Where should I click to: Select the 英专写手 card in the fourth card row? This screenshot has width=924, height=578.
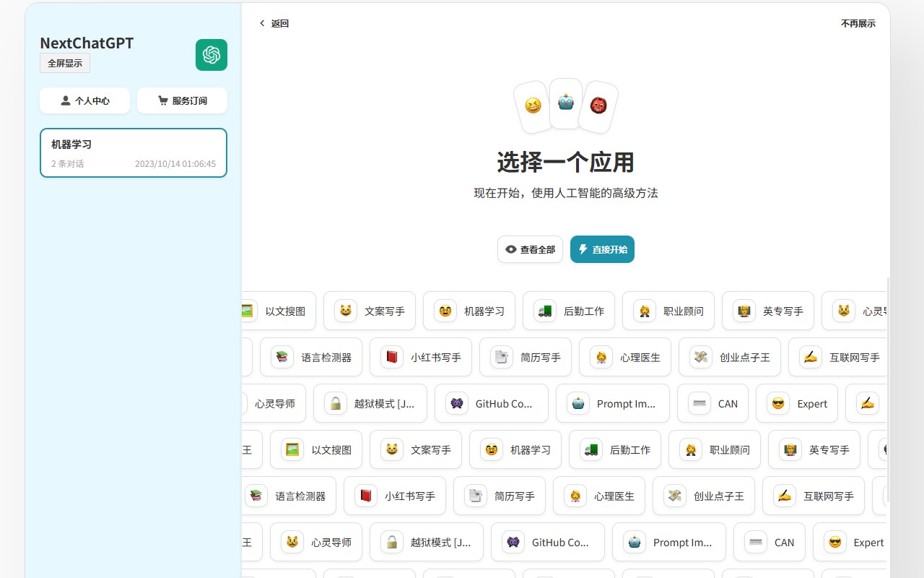814,449
